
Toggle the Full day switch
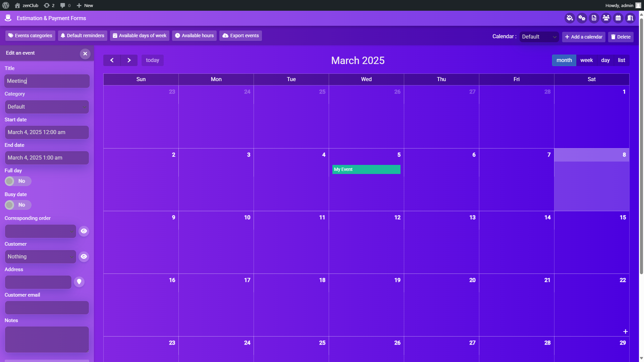(18, 181)
